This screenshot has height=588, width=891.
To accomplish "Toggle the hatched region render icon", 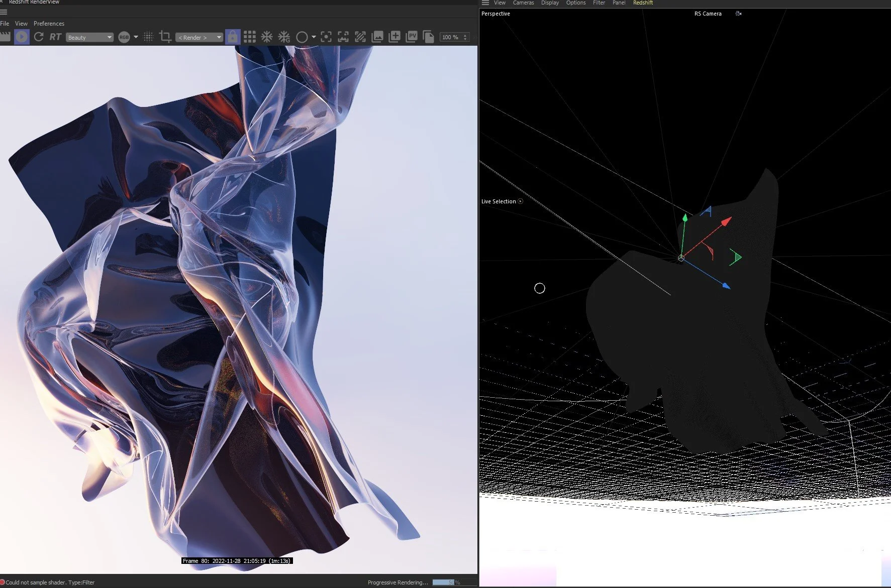I will [x=360, y=37].
